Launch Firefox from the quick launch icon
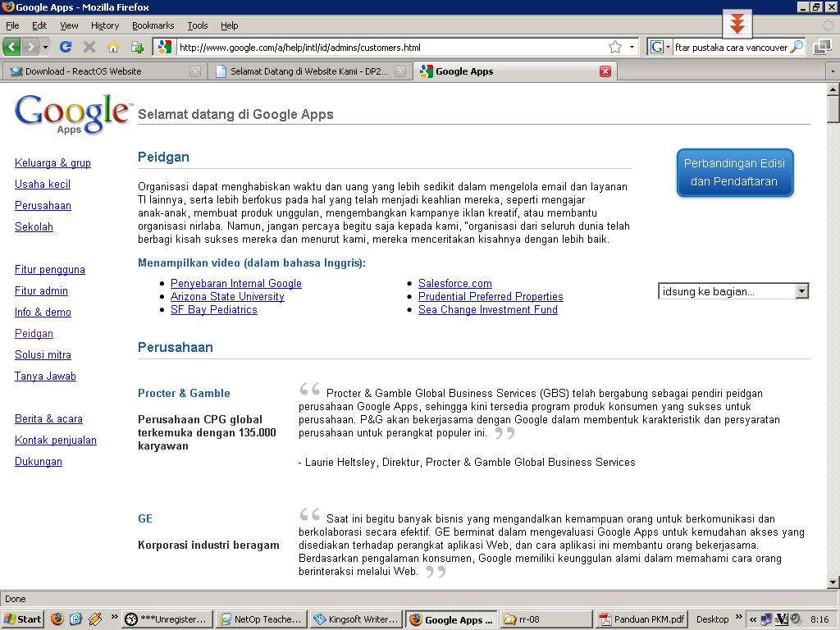This screenshot has height=630, width=840. (57, 619)
